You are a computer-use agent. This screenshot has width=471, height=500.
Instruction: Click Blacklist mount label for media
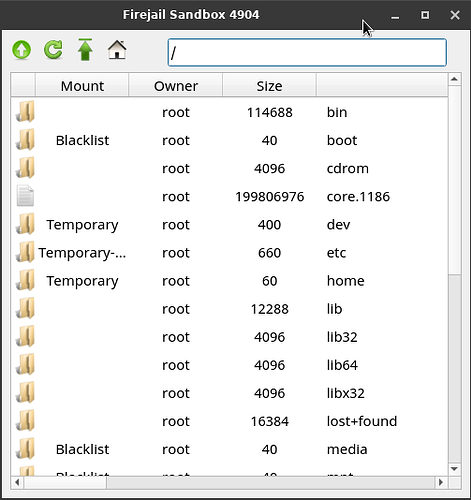point(82,449)
